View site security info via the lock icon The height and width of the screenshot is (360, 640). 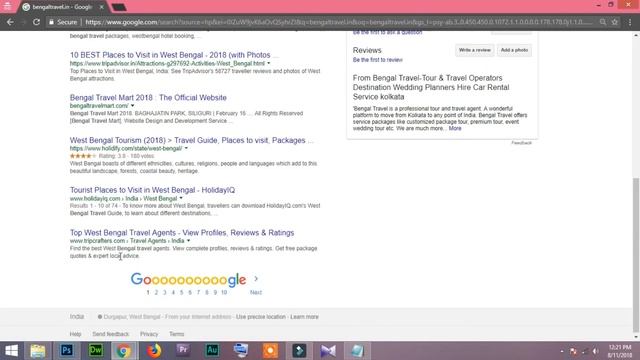pos(51,22)
